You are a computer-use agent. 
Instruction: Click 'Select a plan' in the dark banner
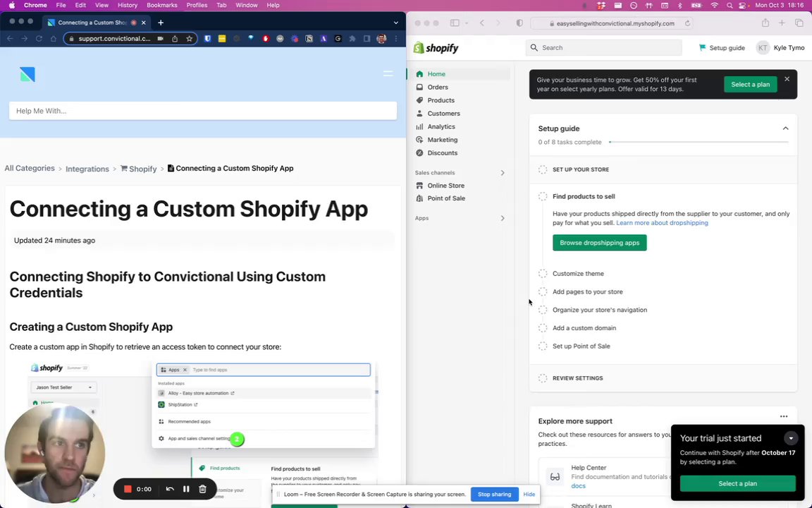pyautogui.click(x=750, y=85)
